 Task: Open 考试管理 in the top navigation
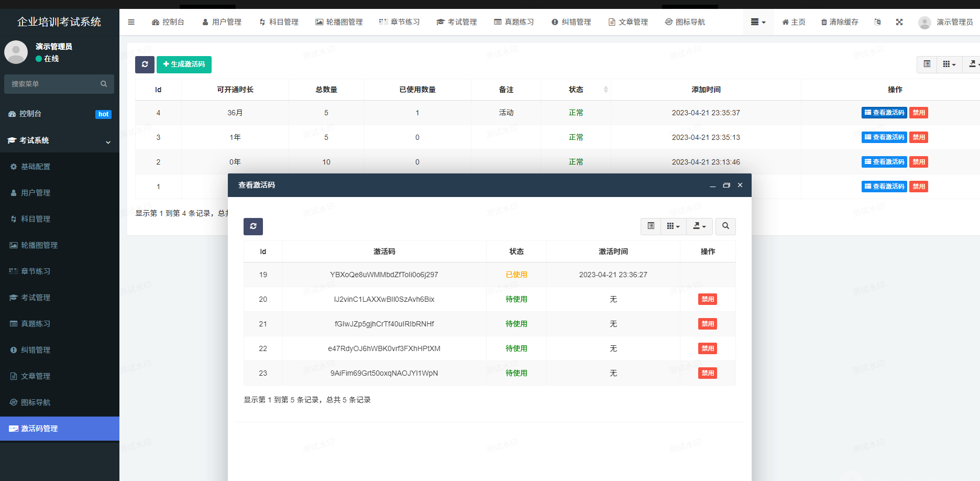[x=456, y=22]
